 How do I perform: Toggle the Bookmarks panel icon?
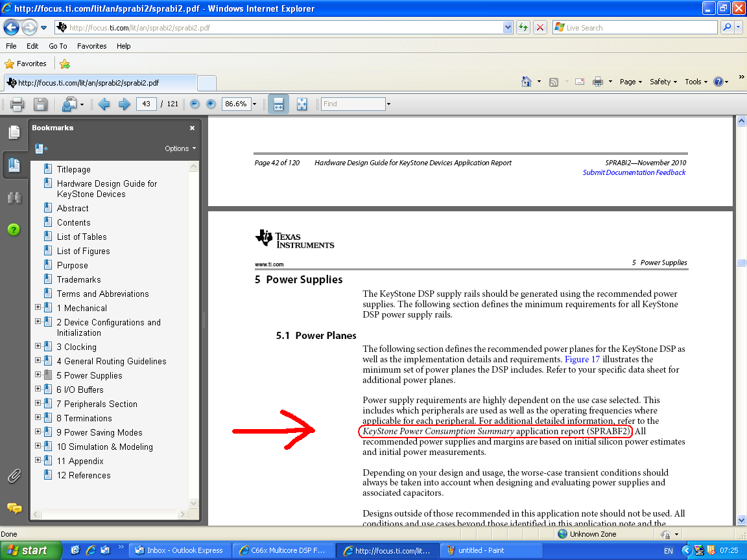(x=14, y=165)
